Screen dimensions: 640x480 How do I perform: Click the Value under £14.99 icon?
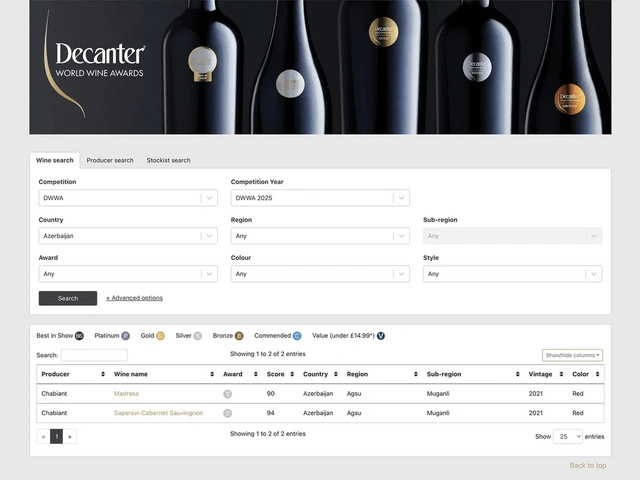coord(381,336)
